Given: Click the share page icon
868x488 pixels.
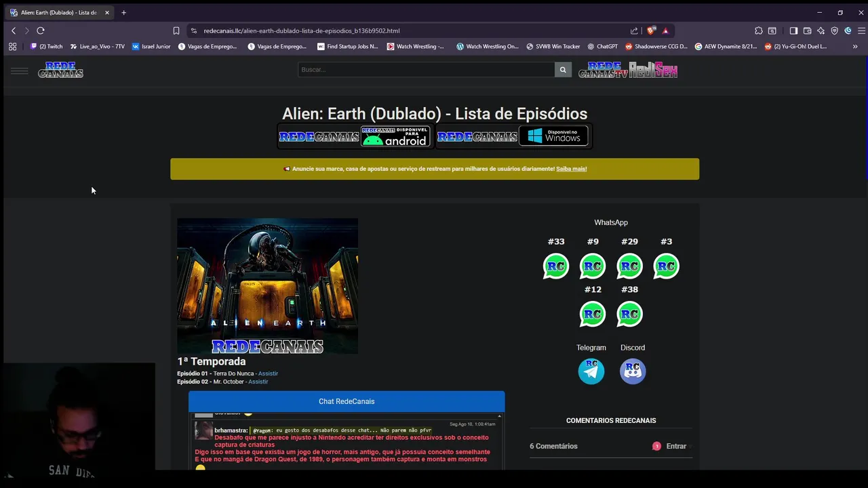Looking at the screenshot, I should (x=634, y=30).
